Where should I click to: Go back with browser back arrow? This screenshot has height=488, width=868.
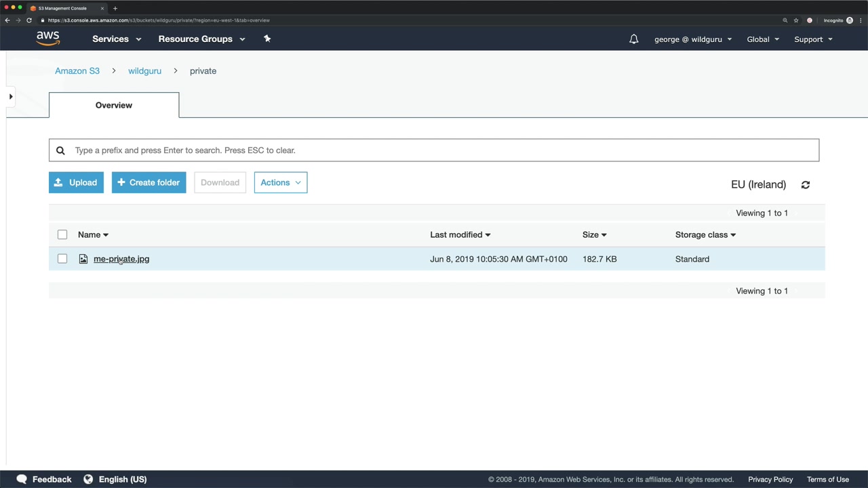(7, 20)
